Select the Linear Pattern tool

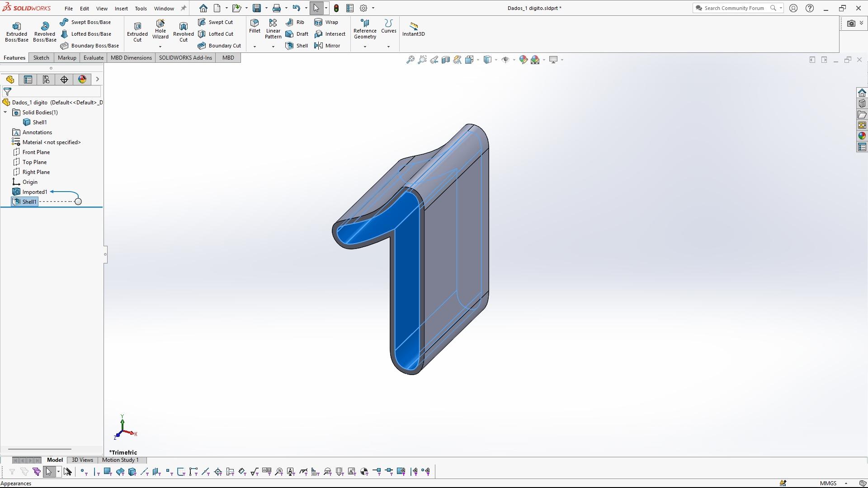273,29
